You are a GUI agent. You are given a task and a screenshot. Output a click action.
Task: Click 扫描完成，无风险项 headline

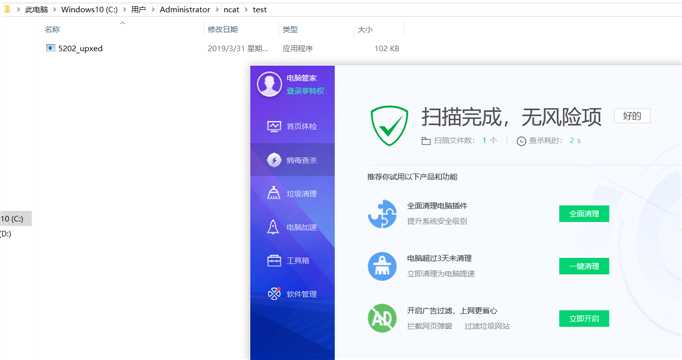pyautogui.click(x=512, y=117)
